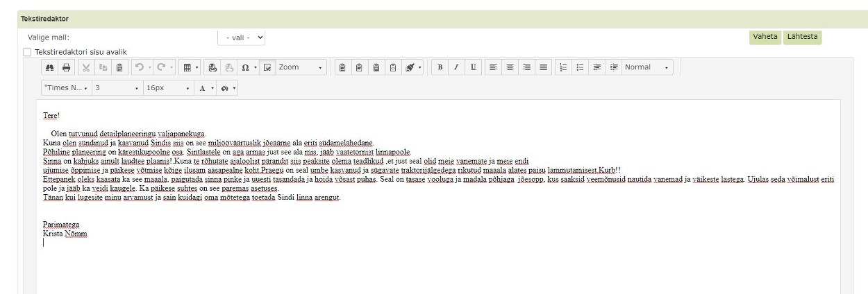Toggle italic formatting

point(456,68)
